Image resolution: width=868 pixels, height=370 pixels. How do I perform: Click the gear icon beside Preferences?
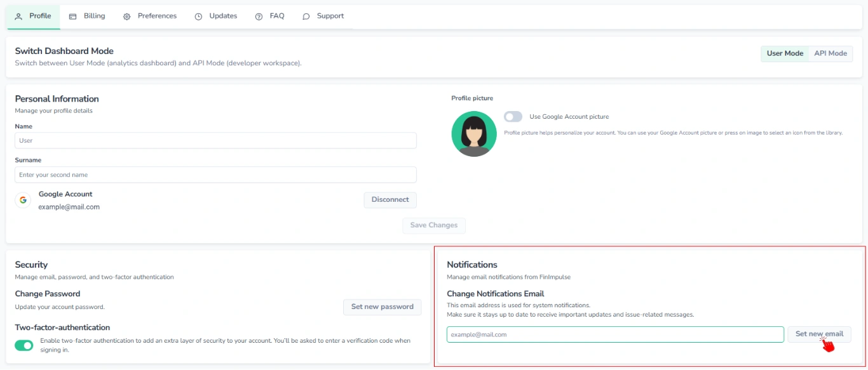click(126, 16)
